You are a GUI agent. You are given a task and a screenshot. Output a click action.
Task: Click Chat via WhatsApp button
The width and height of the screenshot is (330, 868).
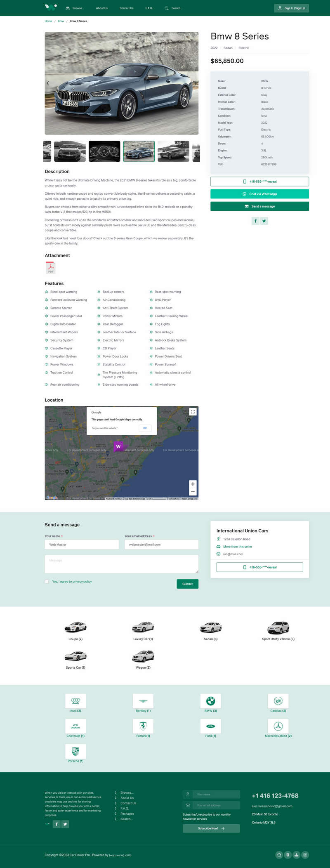259,194
